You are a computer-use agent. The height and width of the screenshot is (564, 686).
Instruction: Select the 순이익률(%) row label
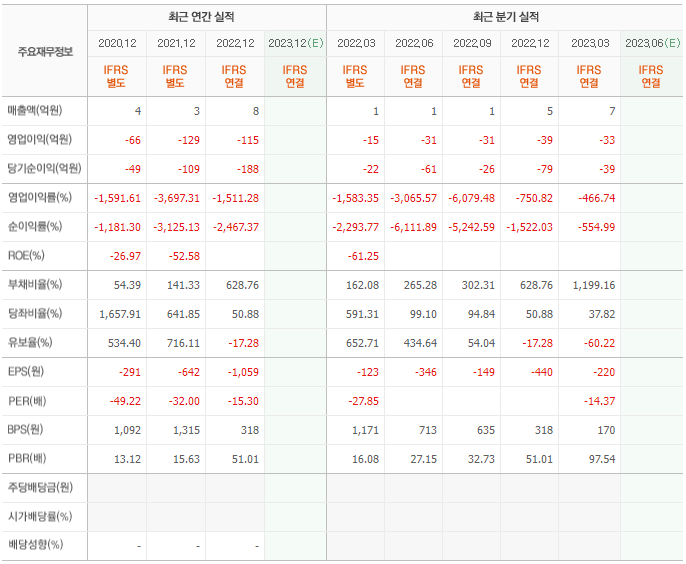pyautogui.click(x=35, y=227)
